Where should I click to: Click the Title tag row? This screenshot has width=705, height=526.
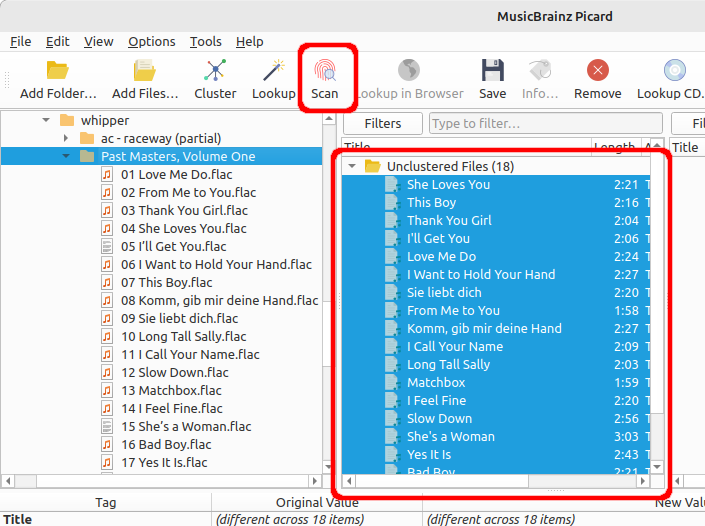pyautogui.click(x=352, y=519)
